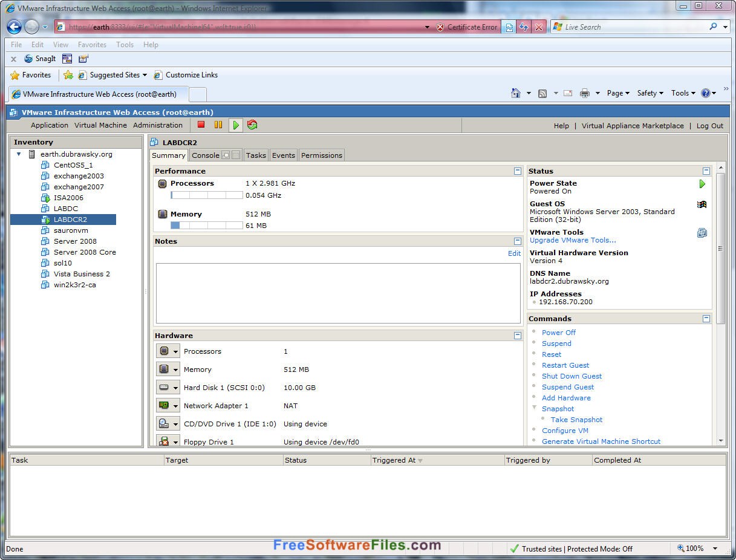Collapse the Commands panel
The width and height of the screenshot is (736, 560).
click(x=706, y=319)
